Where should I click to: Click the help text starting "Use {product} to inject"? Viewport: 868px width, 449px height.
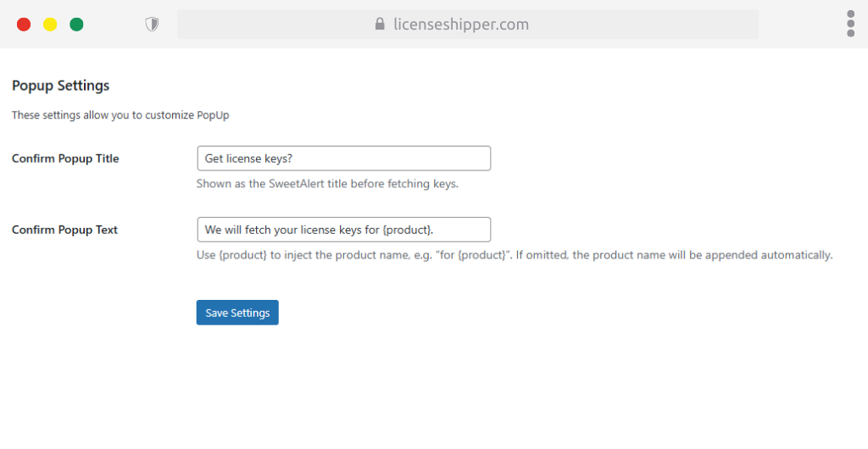tap(515, 255)
